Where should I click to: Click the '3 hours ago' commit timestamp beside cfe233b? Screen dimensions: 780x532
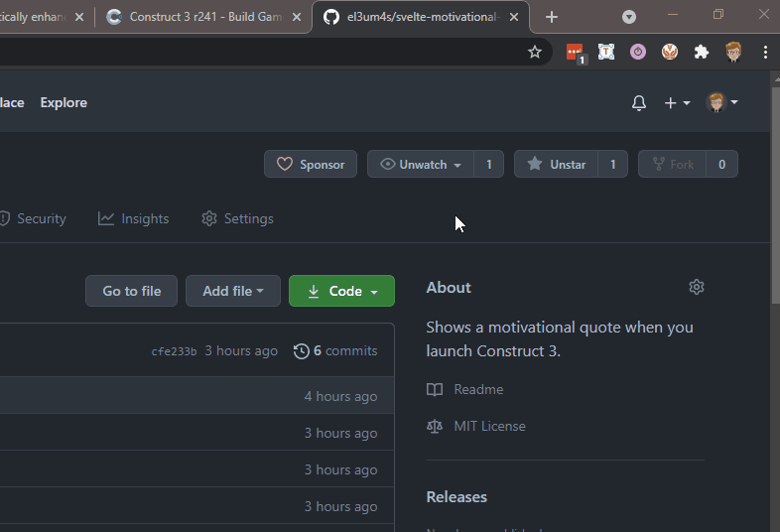(241, 350)
